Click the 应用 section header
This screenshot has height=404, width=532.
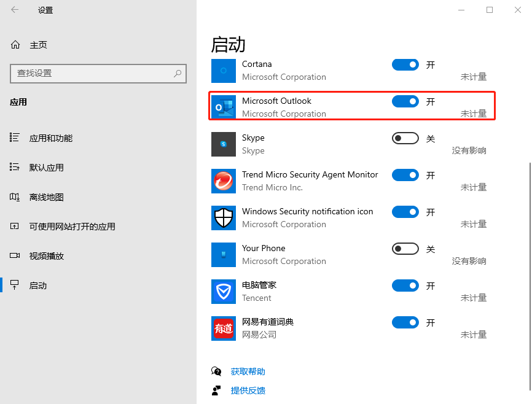click(18, 102)
